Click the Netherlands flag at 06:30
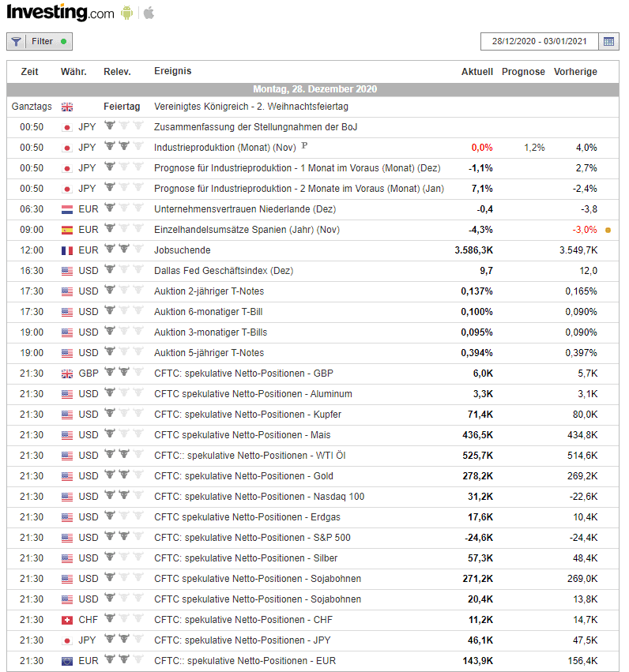Image resolution: width=629 pixels, height=672 pixels. (x=67, y=209)
